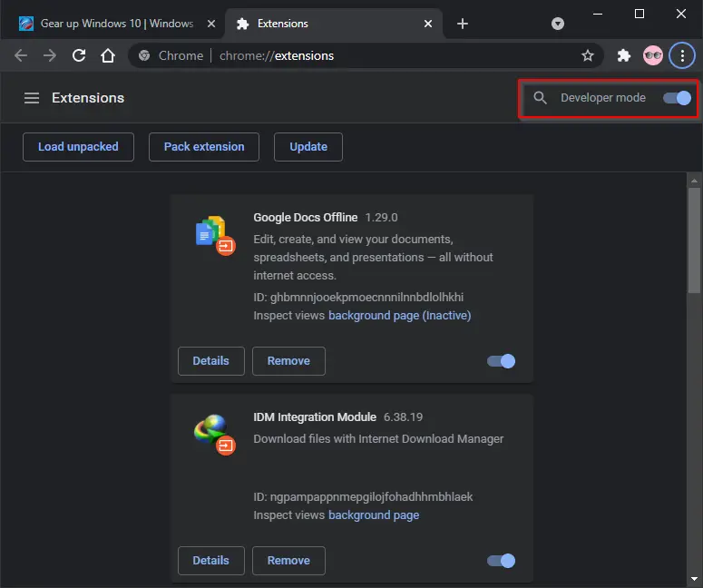Open the Extensions hamburger main menu
Image resolution: width=703 pixels, height=588 pixels.
coord(32,98)
